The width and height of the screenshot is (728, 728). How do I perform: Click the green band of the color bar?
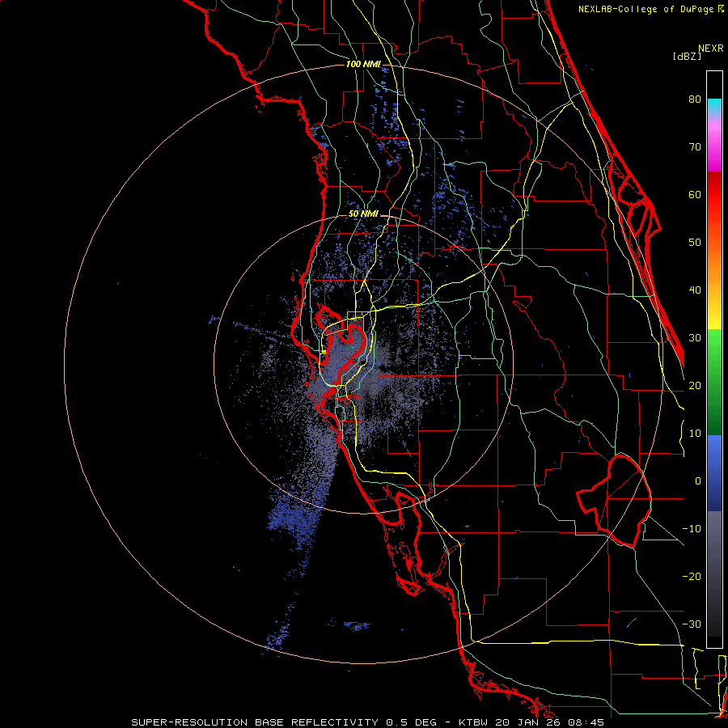click(714, 382)
